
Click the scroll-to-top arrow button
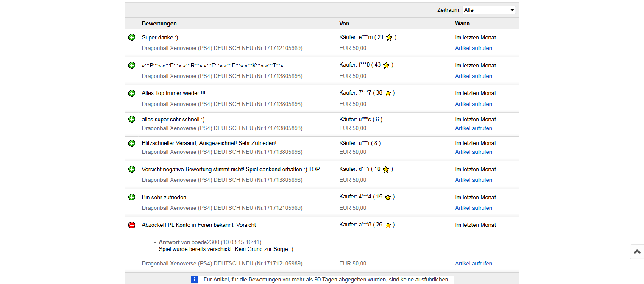coord(637,251)
